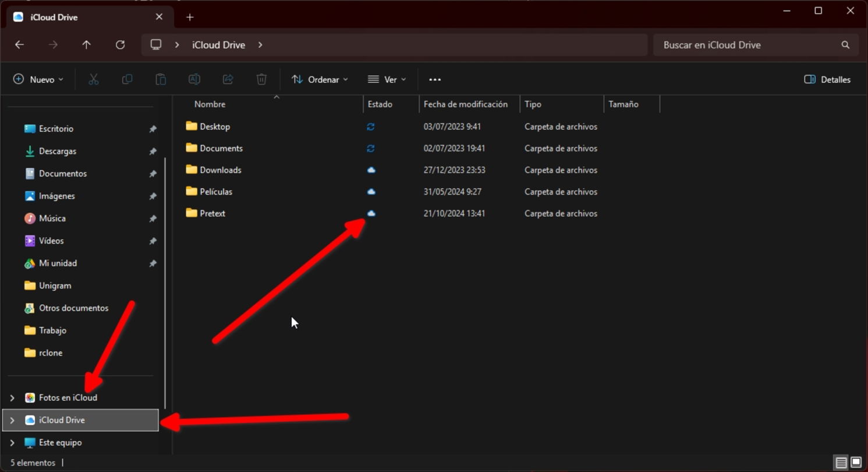Click the forward navigation arrow
868x472 pixels.
(x=53, y=45)
